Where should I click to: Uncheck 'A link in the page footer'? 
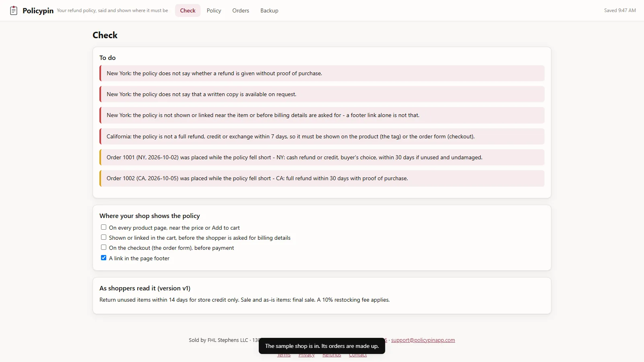pos(103,258)
